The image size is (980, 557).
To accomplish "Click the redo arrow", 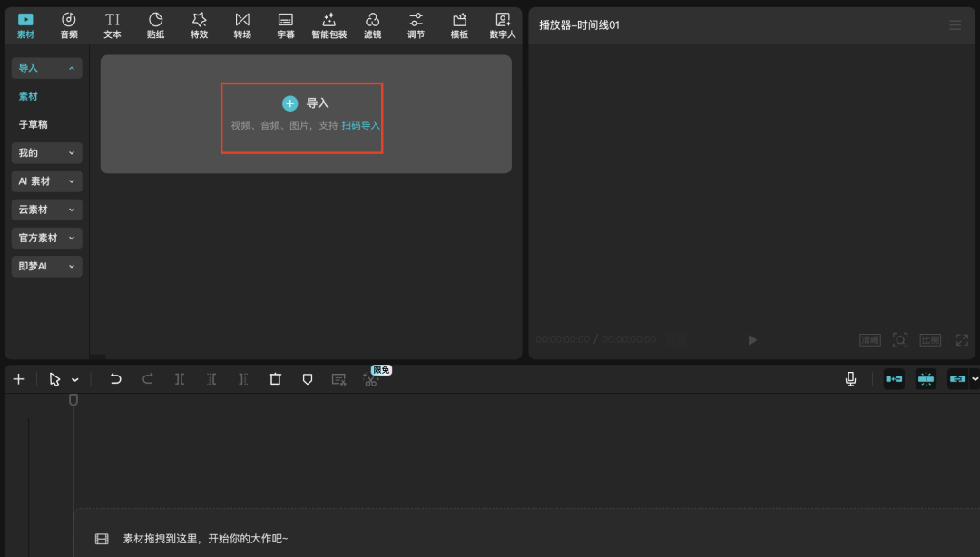I will 148,379.
